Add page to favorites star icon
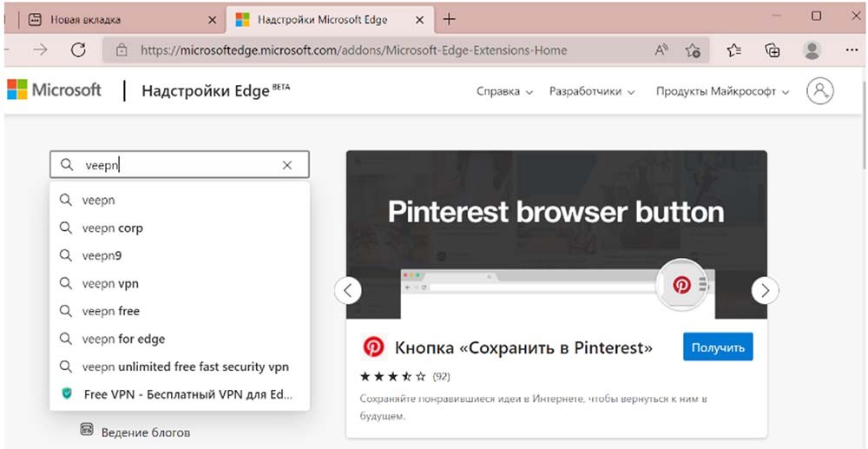The image size is (868, 449). pos(693,50)
